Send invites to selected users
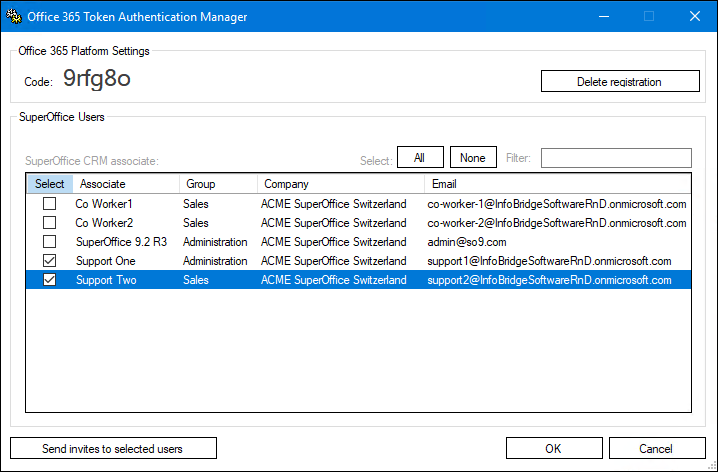Screen dimensions: 718x472 (x=113, y=449)
